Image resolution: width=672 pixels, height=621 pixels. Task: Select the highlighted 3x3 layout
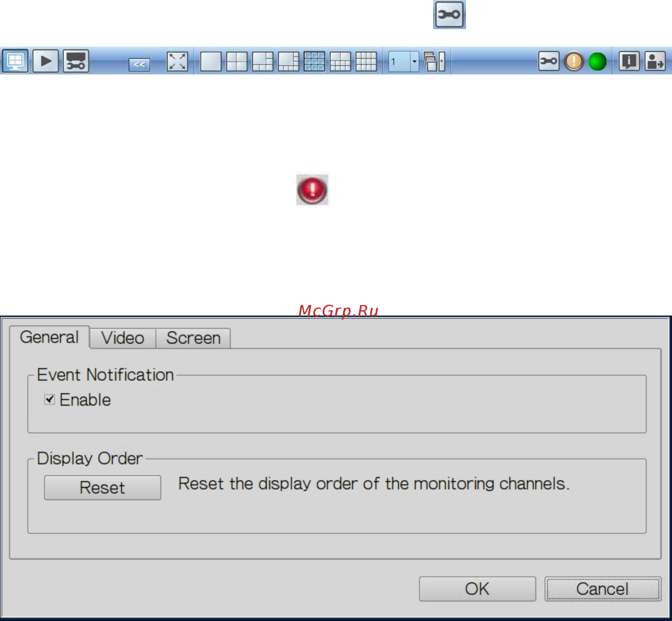314,61
